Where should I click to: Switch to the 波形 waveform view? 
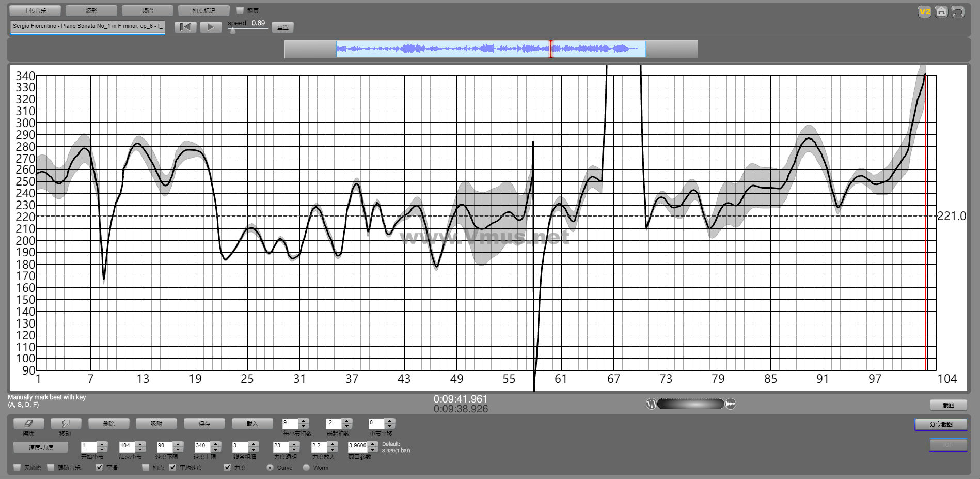[x=91, y=11]
